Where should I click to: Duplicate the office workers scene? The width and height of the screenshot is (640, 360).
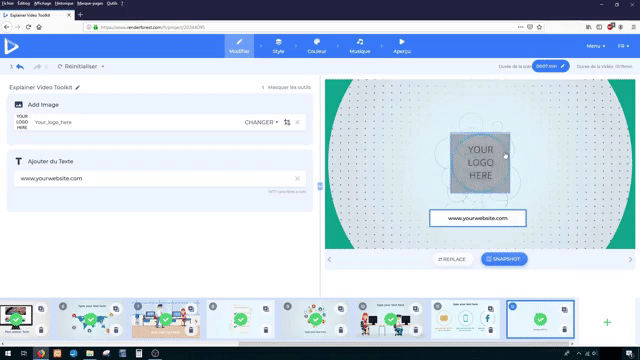pyautogui.click(x=191, y=309)
